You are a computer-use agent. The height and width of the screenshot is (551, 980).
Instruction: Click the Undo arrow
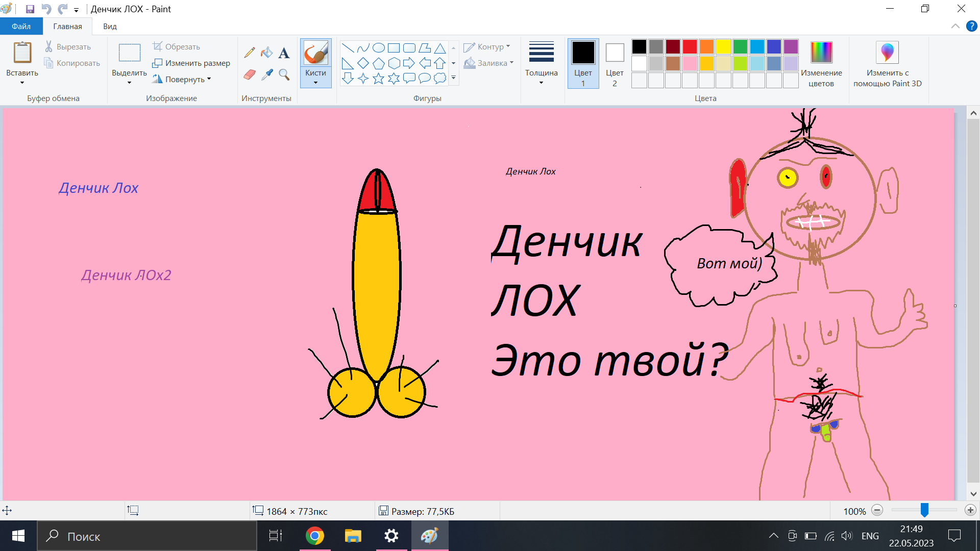46,9
